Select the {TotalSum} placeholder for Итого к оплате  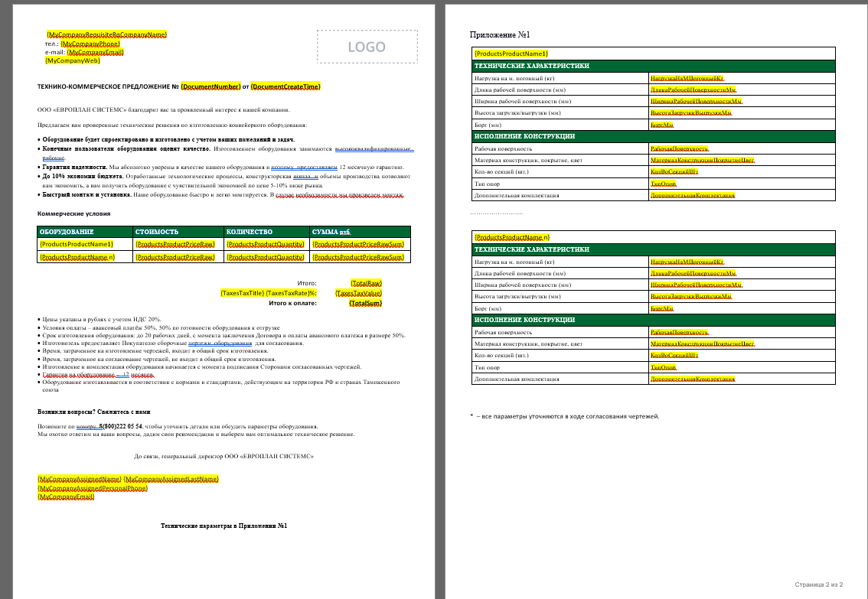point(366,303)
